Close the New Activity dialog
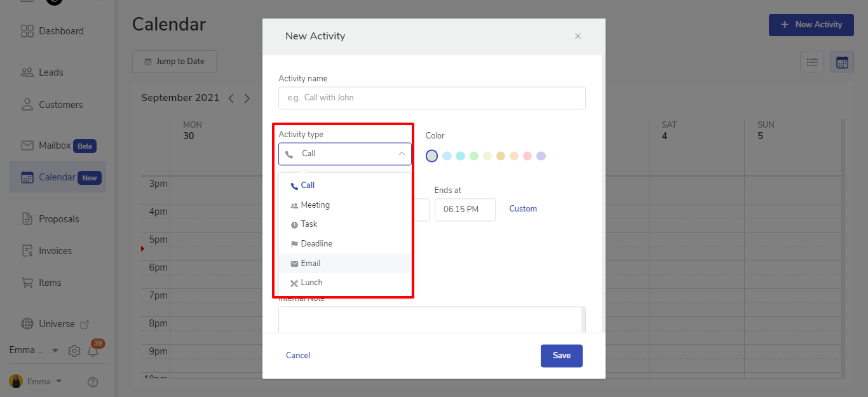 [578, 36]
